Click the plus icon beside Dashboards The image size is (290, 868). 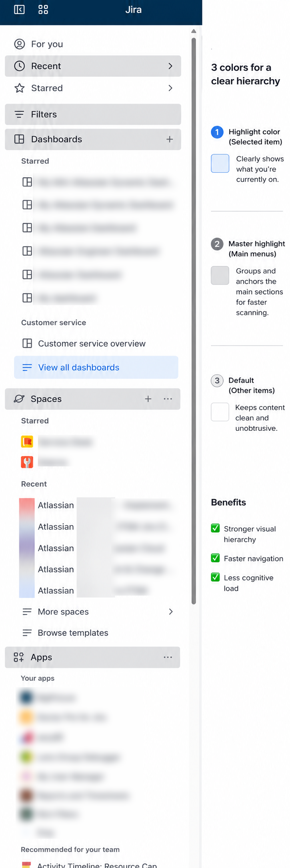click(170, 139)
